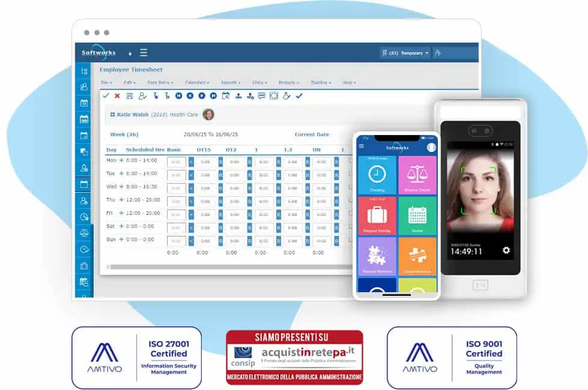Tap the purple Request Absence puzzle tile
Image resolution: width=588 pixels, height=390 pixels.
[377, 256]
